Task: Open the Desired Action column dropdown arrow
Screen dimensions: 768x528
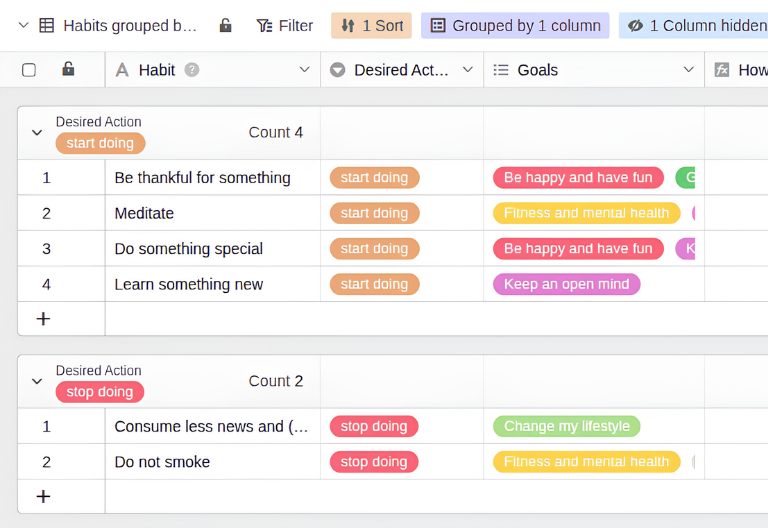Action: pos(468,70)
